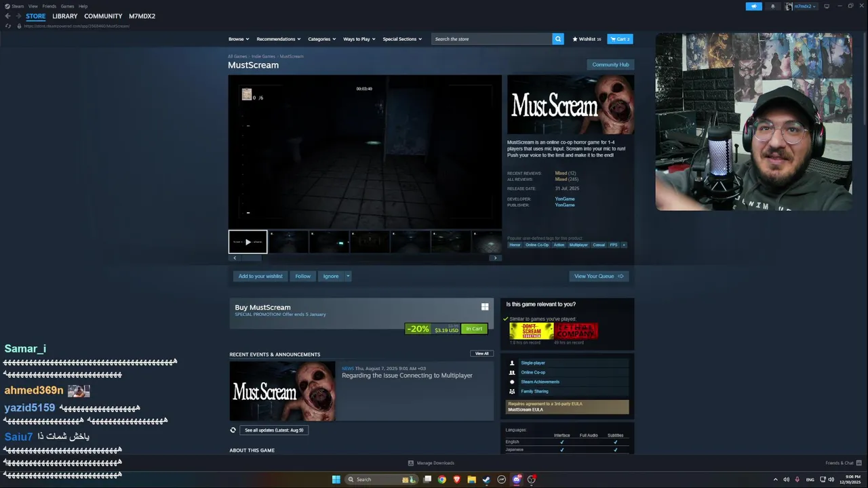This screenshot has height=488, width=868.
Task: Open the notifications bell icon
Action: 772,6
